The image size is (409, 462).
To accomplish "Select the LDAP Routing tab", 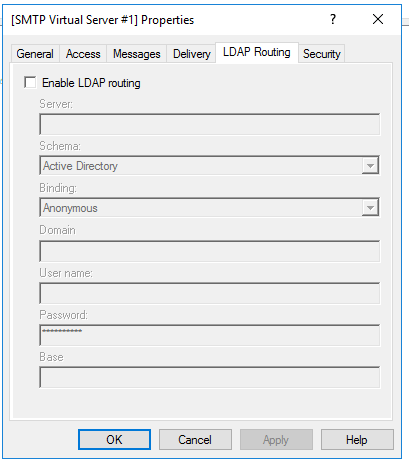I will [x=257, y=52].
